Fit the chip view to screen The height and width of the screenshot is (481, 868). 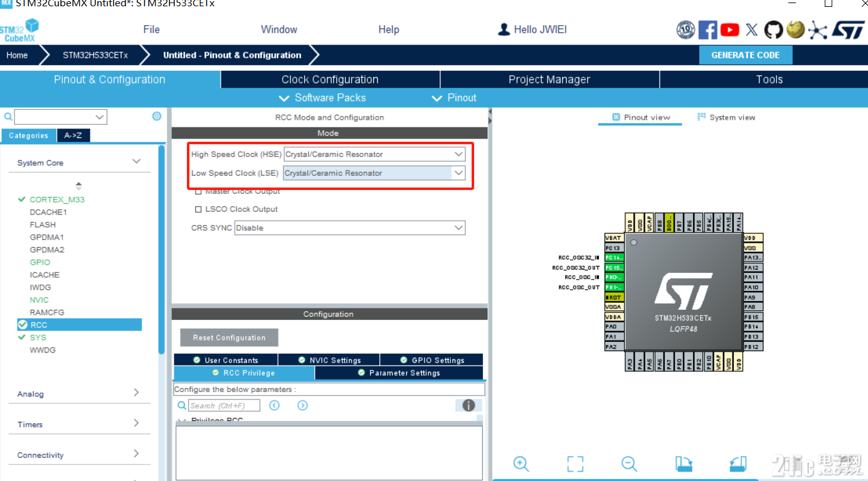[574, 463]
